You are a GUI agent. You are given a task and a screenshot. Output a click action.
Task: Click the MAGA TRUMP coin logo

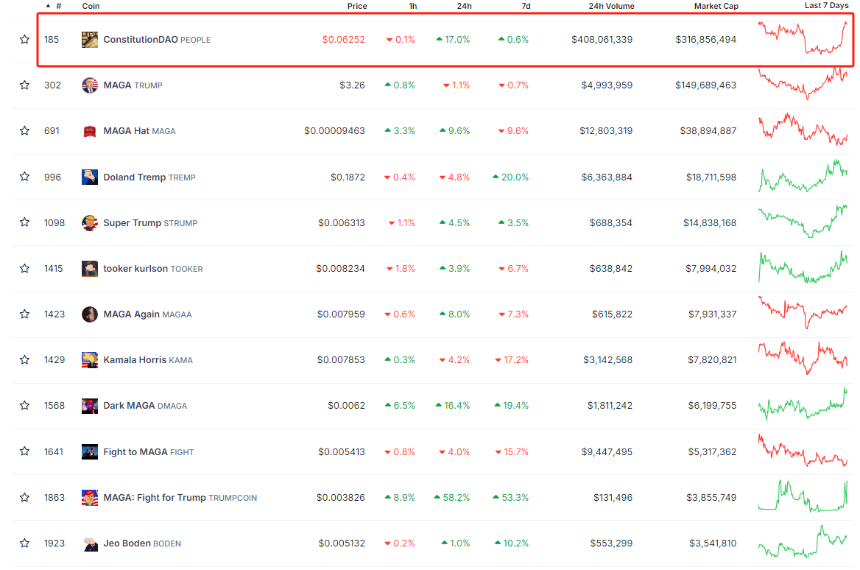pos(89,85)
